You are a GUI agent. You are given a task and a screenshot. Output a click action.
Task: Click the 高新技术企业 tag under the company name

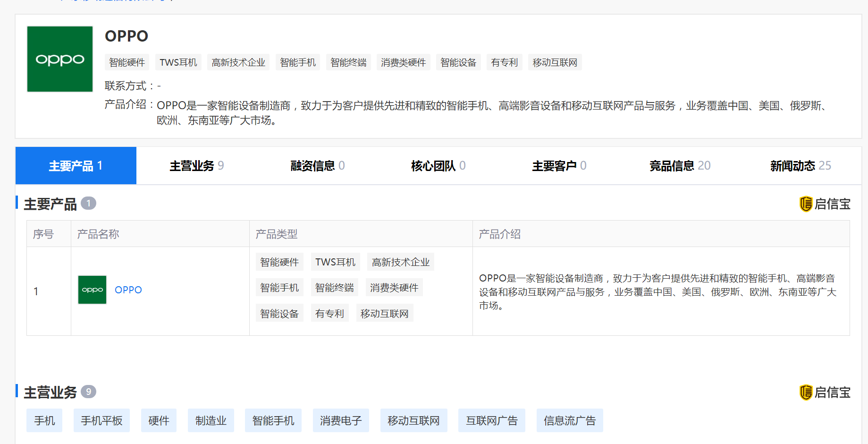(238, 62)
